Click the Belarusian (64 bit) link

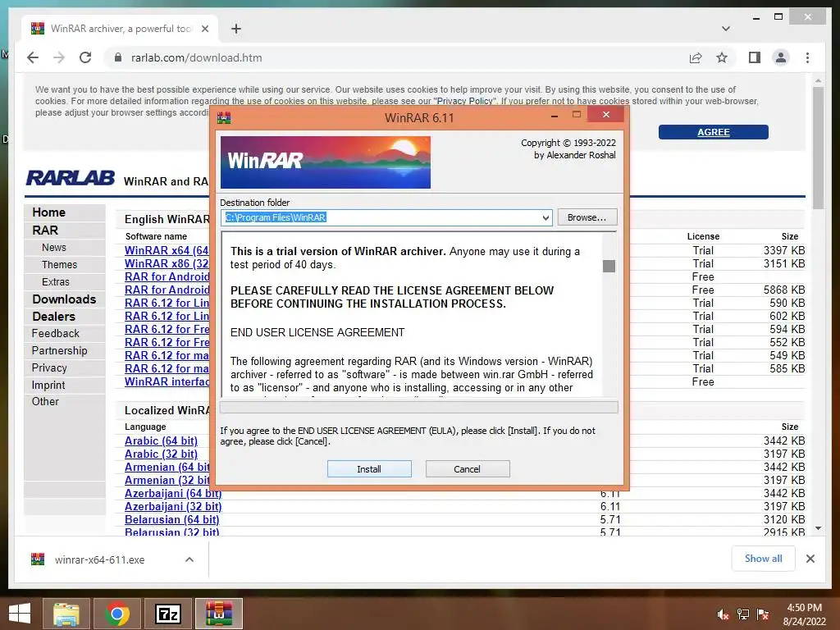pyautogui.click(x=172, y=519)
